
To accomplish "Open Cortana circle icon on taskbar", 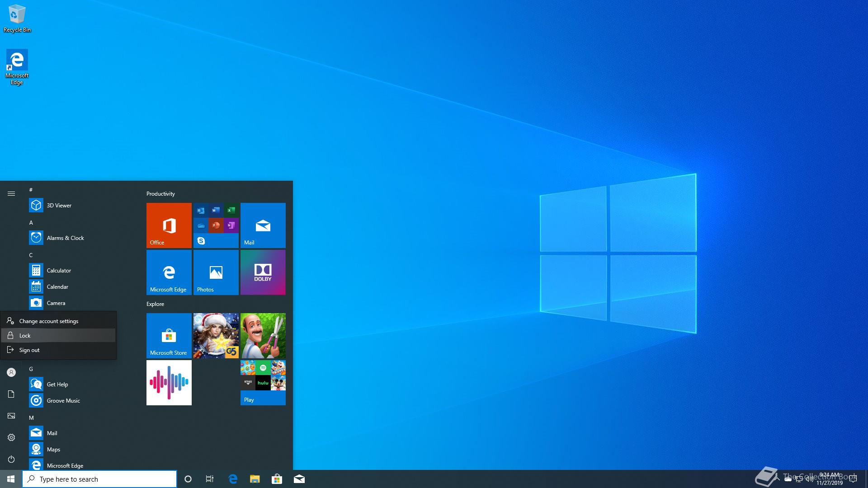I will point(188,479).
